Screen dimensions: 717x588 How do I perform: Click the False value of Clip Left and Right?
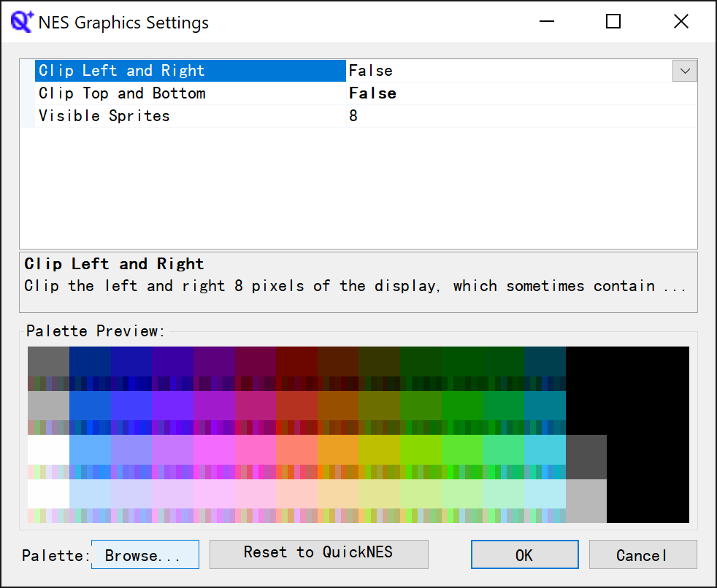point(370,71)
